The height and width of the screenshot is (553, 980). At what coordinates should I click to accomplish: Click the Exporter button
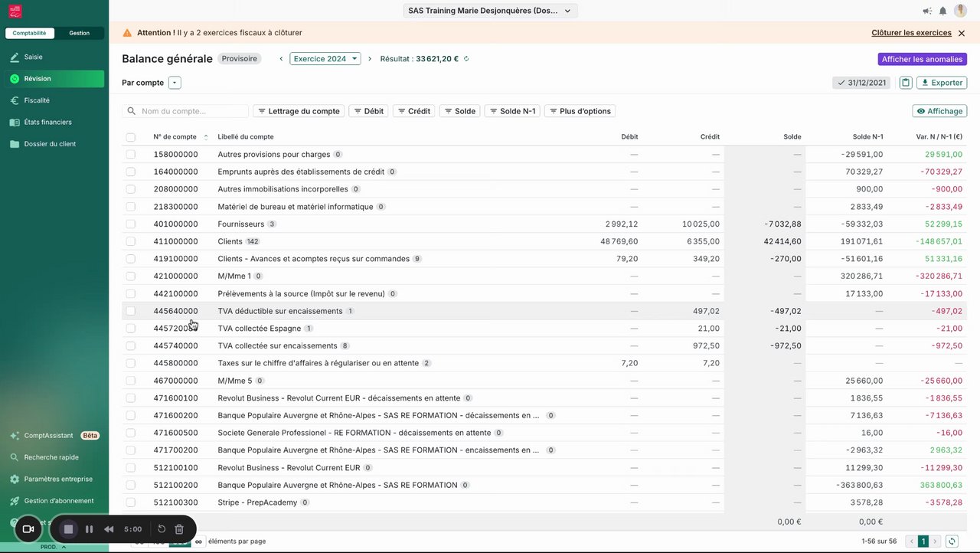(x=941, y=83)
